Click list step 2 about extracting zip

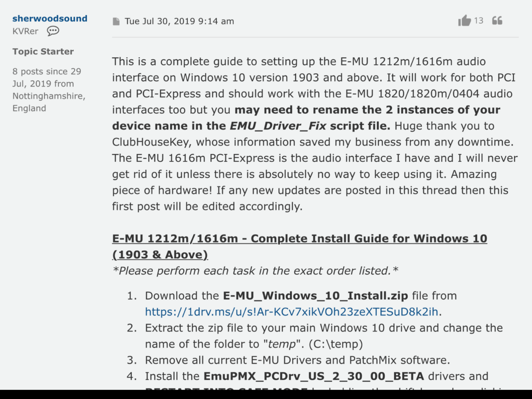click(x=315, y=336)
